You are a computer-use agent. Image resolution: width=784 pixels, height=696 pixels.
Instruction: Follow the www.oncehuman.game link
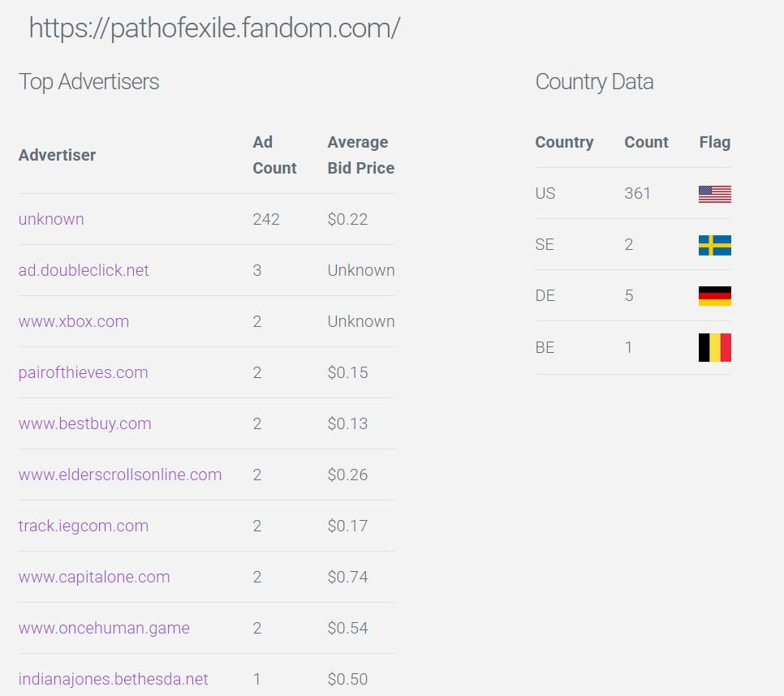point(104,628)
